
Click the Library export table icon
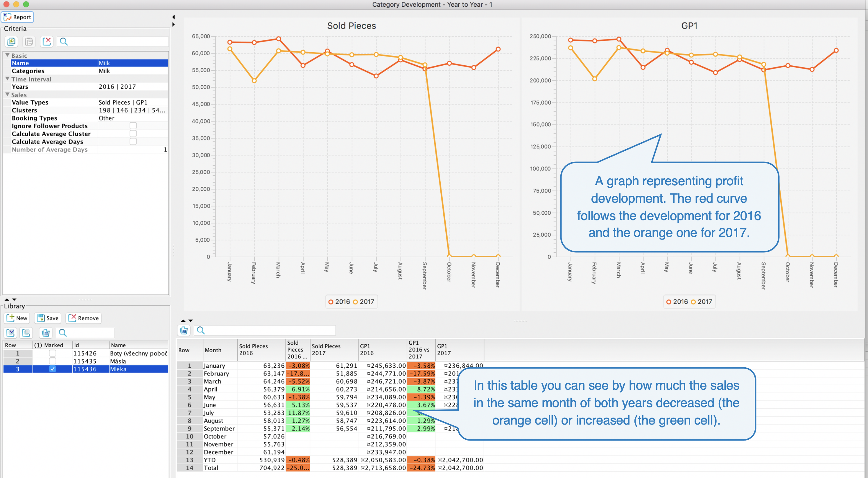click(x=46, y=333)
